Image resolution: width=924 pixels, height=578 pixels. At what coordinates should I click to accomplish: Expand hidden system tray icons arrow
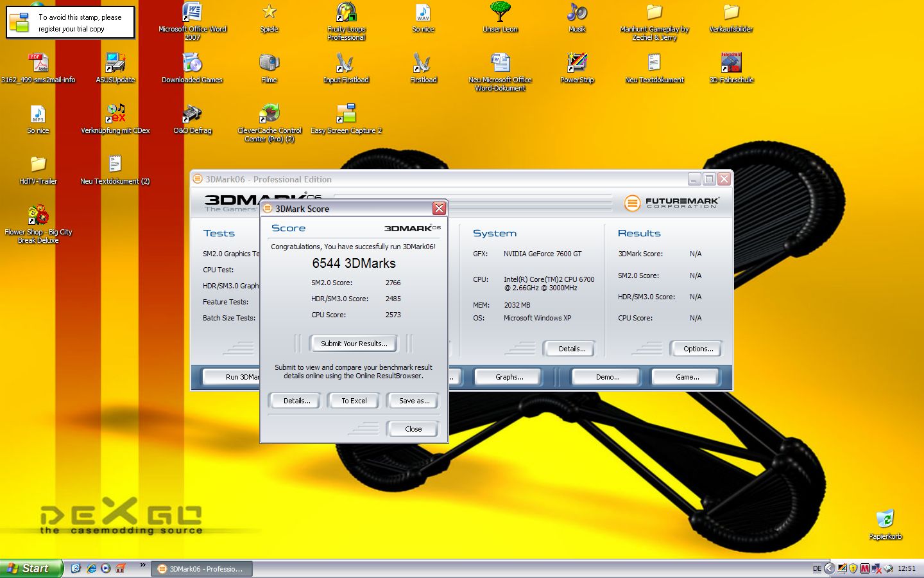[829, 568]
